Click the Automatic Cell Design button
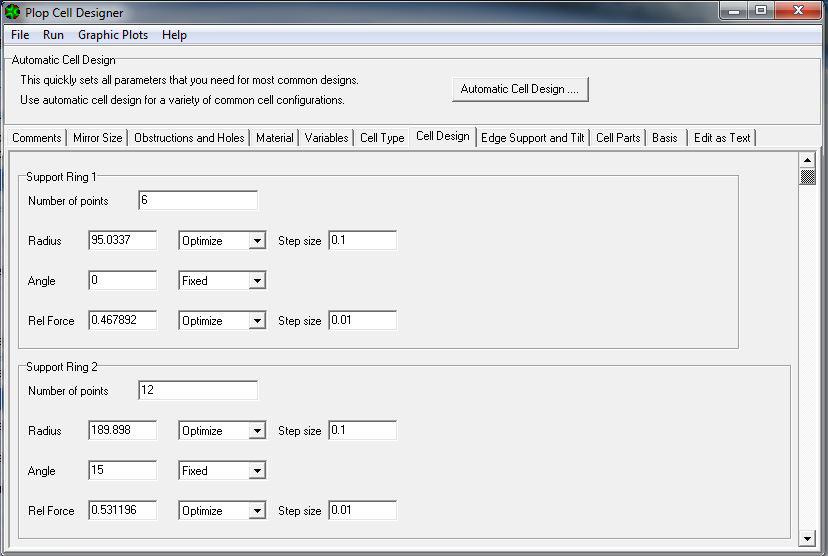Screen dimensions: 828x556 tap(520, 89)
